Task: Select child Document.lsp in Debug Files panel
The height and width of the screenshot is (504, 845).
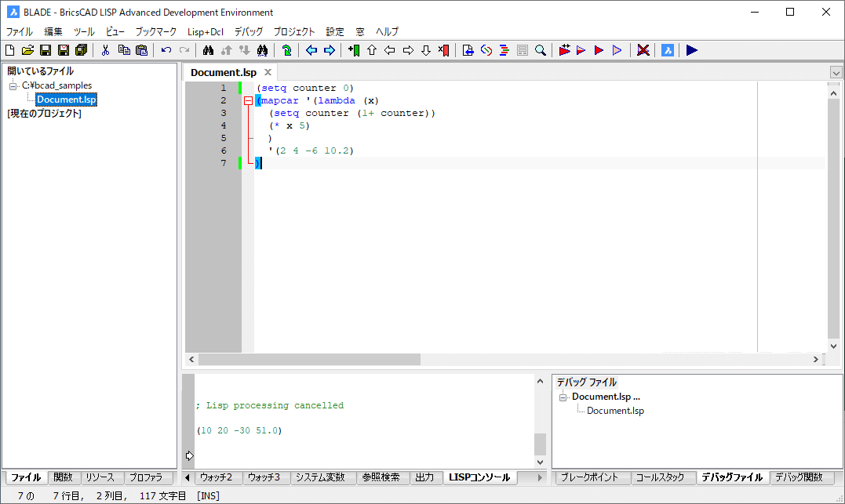Action: click(615, 411)
